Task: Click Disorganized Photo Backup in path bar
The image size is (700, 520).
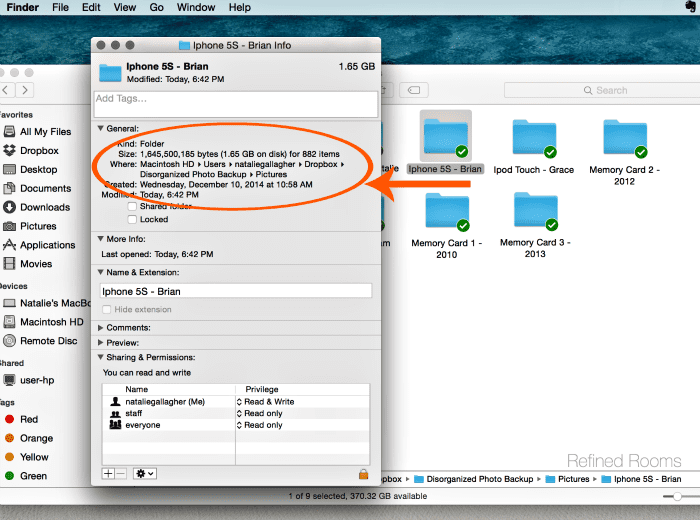Action: pyautogui.click(x=474, y=479)
